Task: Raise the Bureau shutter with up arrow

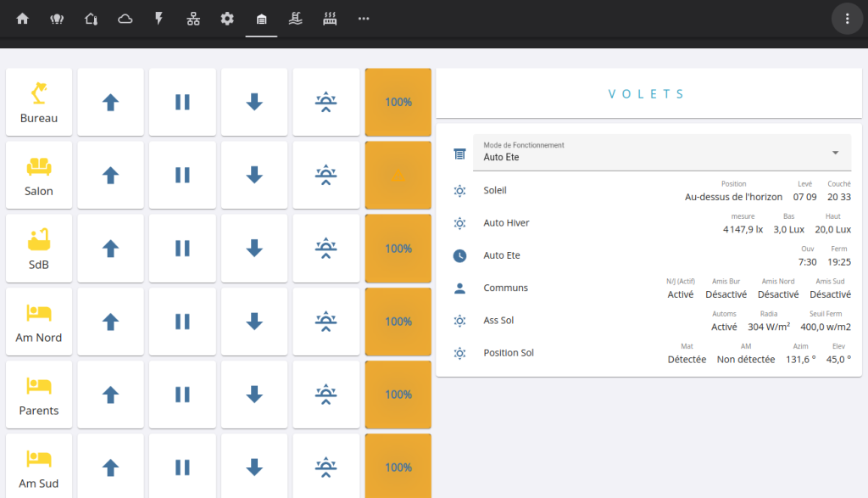Action: [x=111, y=102]
